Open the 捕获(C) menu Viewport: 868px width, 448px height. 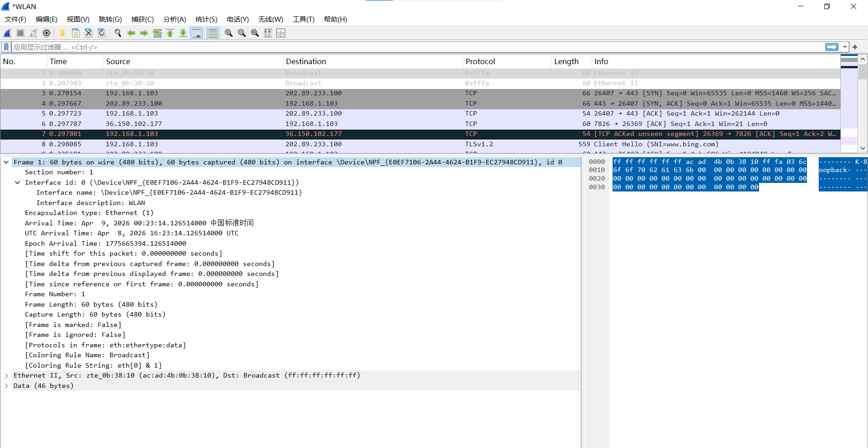(142, 19)
